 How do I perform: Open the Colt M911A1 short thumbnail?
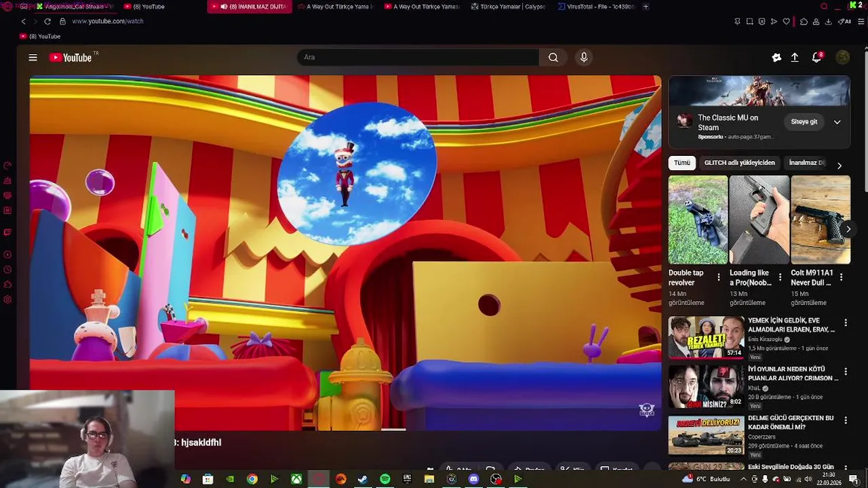click(821, 220)
